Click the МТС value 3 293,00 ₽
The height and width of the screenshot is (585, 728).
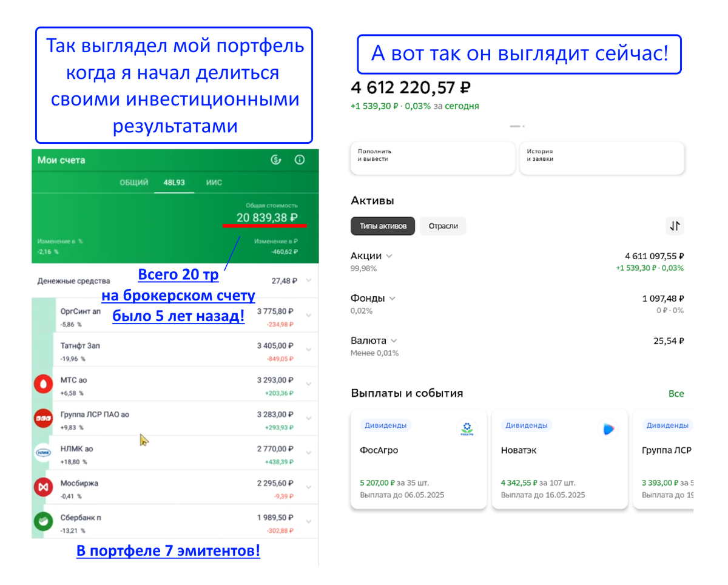point(275,380)
